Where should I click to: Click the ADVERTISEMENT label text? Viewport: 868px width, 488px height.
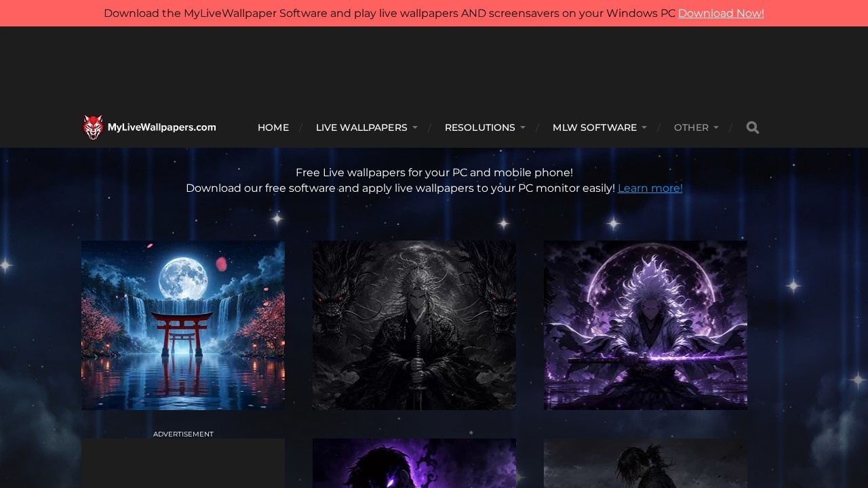(x=183, y=434)
